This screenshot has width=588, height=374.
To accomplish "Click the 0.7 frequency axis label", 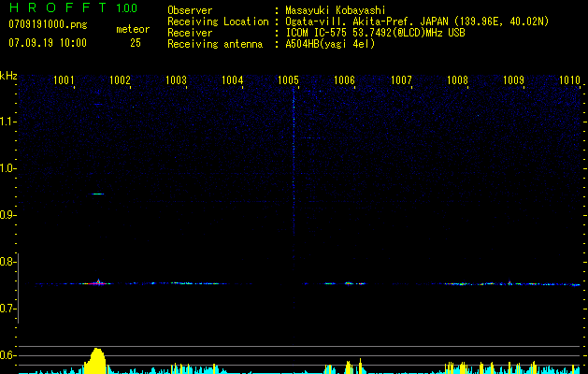I will click(x=7, y=309).
